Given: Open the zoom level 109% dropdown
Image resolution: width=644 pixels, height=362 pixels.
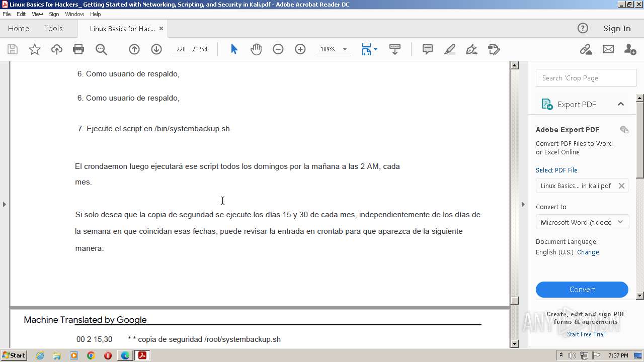Looking at the screenshot, I should pyautogui.click(x=345, y=49).
